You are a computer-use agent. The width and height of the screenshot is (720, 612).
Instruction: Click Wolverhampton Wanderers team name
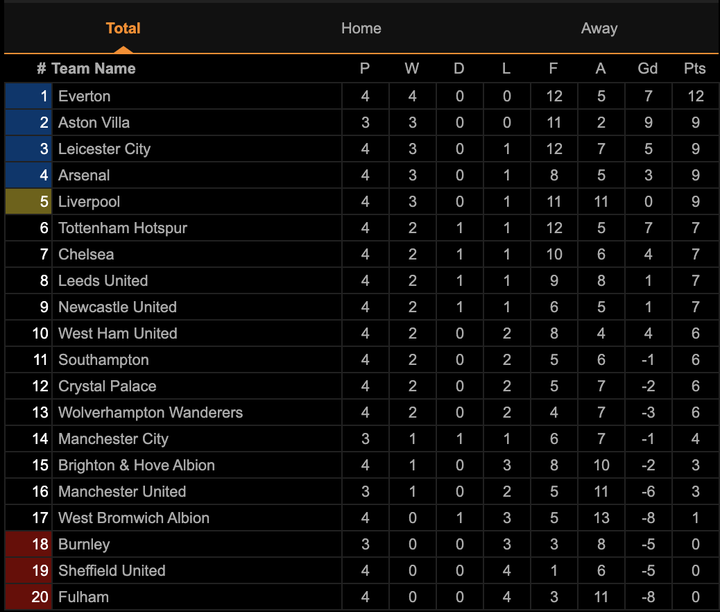150,412
